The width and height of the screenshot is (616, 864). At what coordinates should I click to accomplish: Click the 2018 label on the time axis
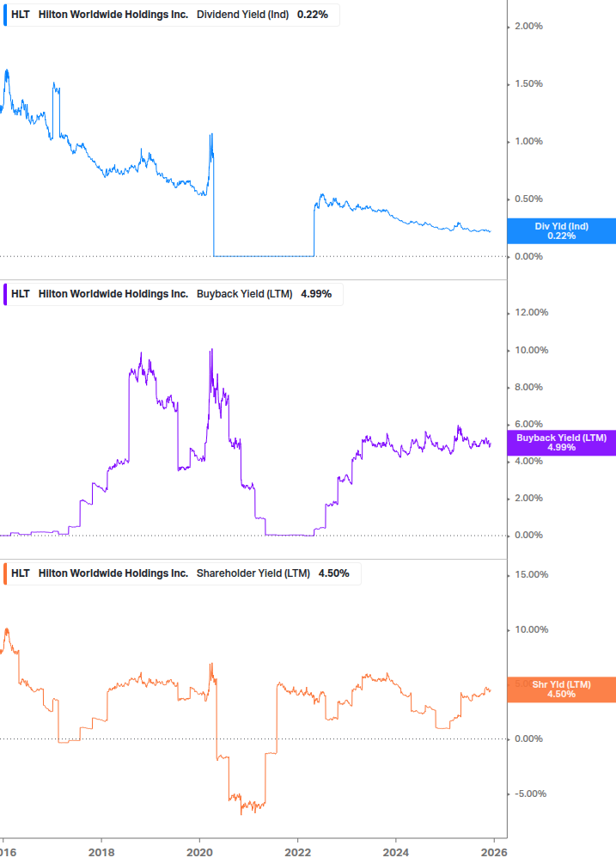101,853
